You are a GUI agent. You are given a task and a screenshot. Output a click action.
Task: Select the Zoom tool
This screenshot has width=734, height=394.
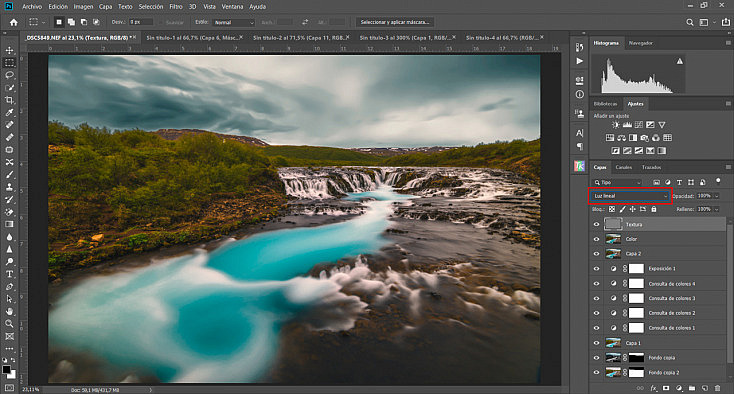pos(9,324)
